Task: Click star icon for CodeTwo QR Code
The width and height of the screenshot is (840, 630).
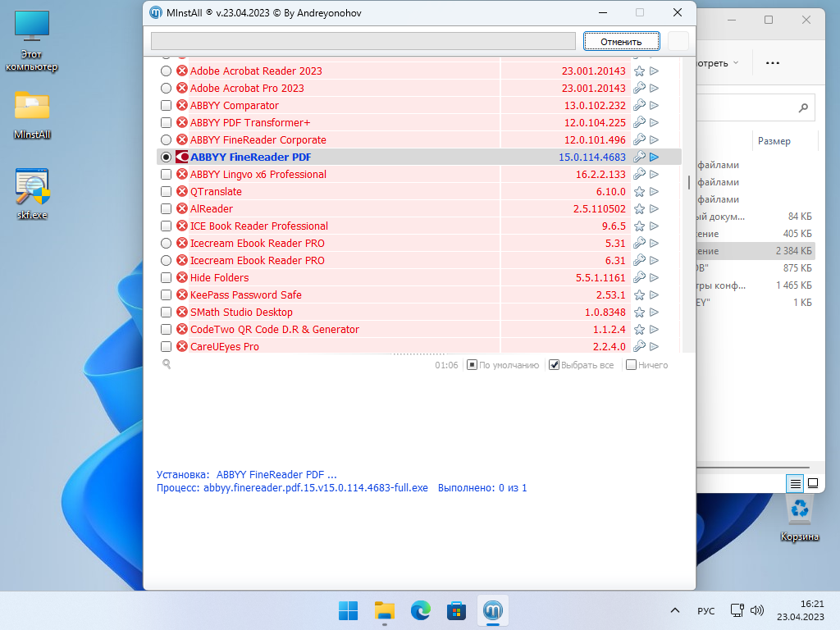Action: coord(639,330)
